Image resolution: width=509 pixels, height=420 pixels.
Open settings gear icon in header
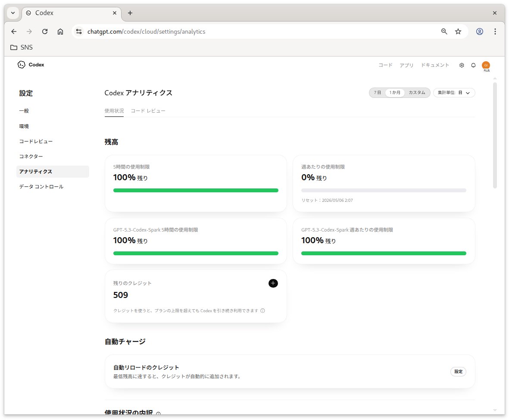(462, 65)
